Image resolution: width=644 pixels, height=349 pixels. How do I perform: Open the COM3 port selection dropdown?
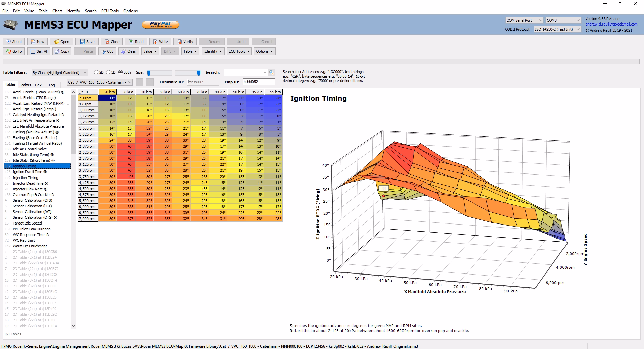click(x=563, y=20)
